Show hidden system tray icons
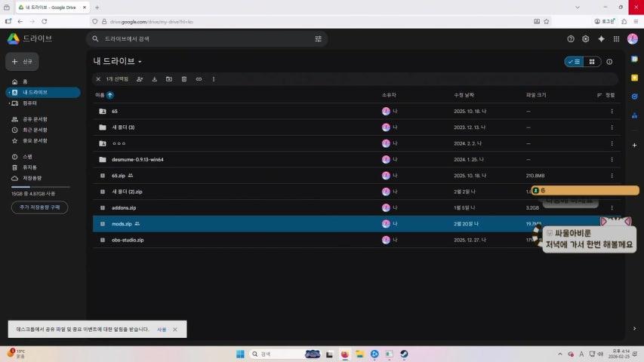Image resolution: width=644 pixels, height=362 pixels. [x=559, y=354]
